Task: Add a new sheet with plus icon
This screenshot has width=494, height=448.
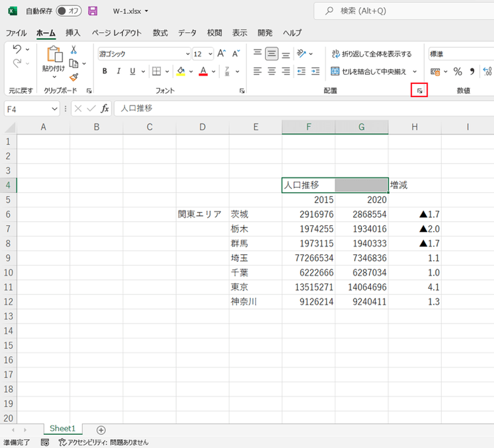Action: [101, 430]
